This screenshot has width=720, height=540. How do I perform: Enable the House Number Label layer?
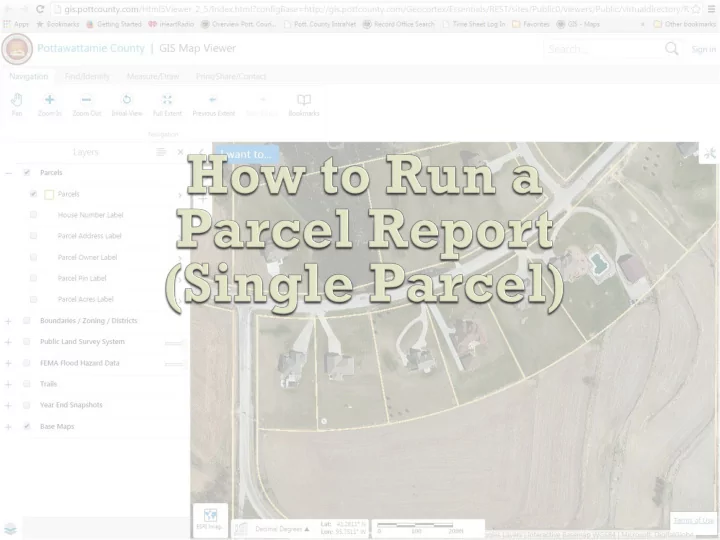point(33,214)
